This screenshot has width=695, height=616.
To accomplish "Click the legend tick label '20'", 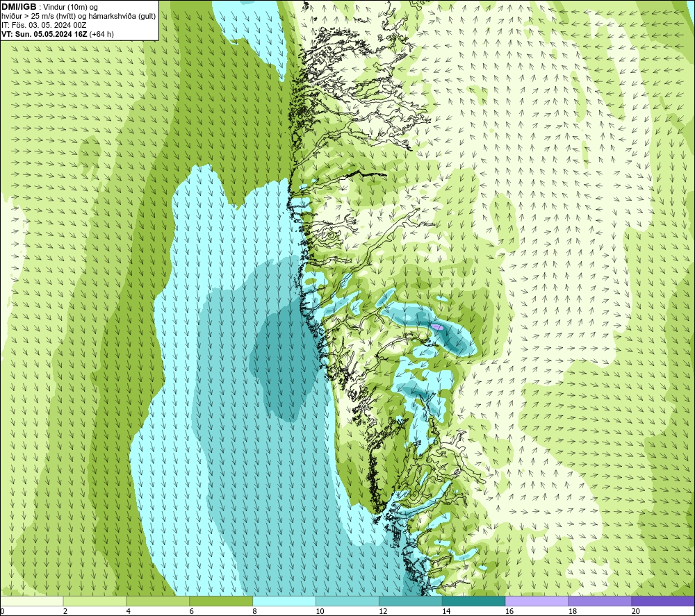I will (636, 611).
